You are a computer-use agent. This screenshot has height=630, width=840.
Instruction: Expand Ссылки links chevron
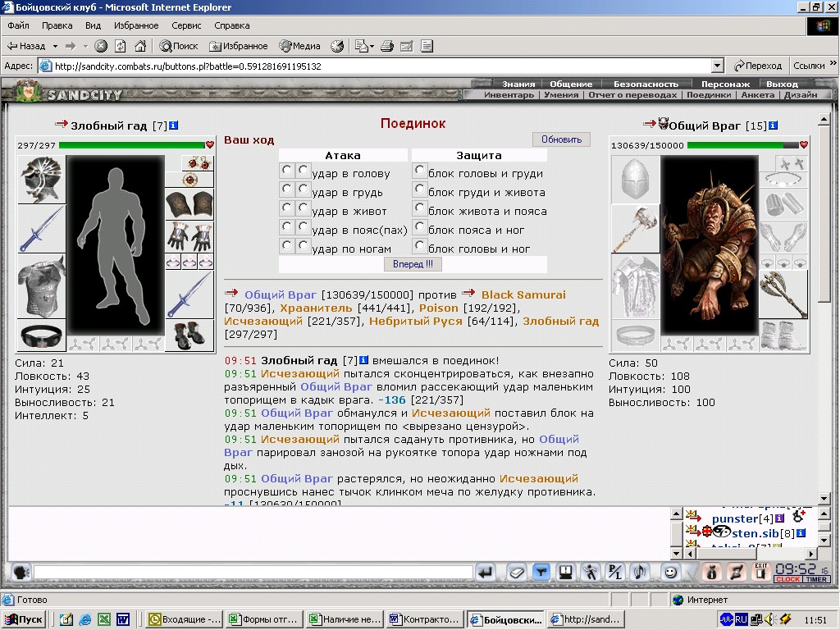(x=833, y=63)
